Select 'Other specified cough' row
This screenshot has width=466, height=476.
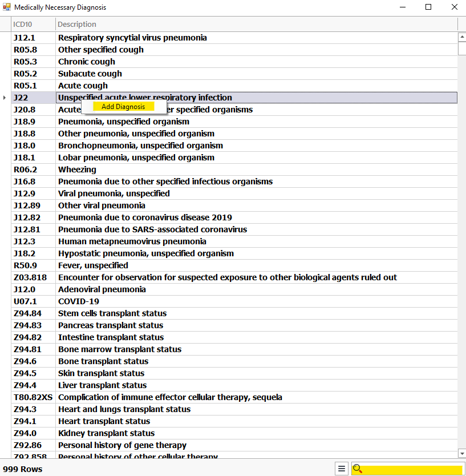pos(234,50)
